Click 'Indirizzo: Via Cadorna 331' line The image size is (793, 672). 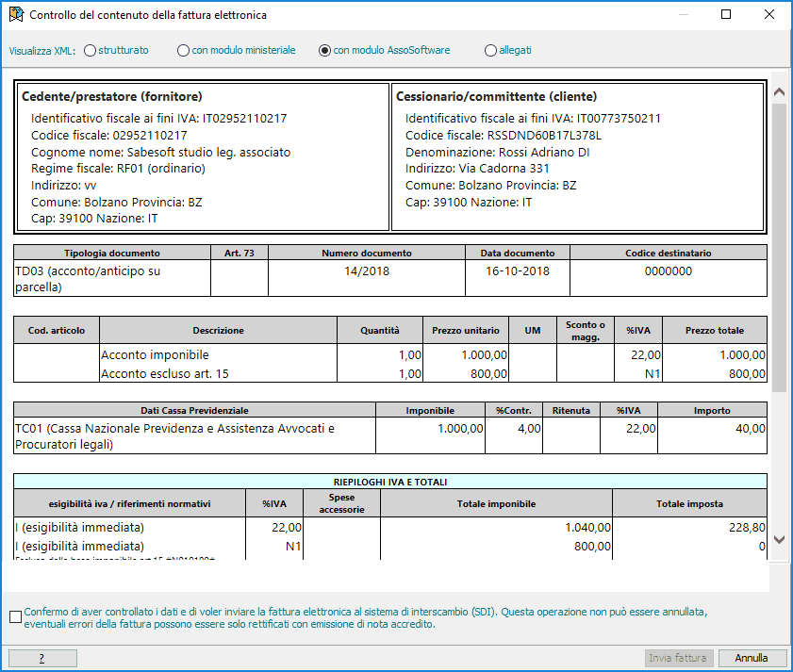tap(477, 169)
